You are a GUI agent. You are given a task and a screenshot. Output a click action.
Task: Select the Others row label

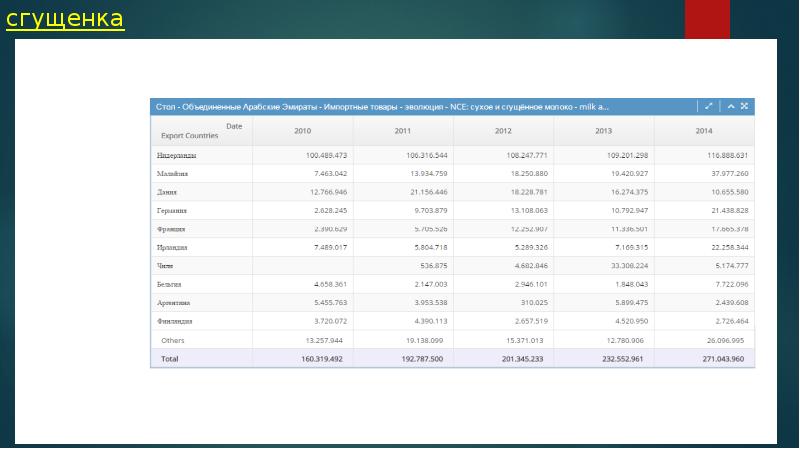pos(172,340)
